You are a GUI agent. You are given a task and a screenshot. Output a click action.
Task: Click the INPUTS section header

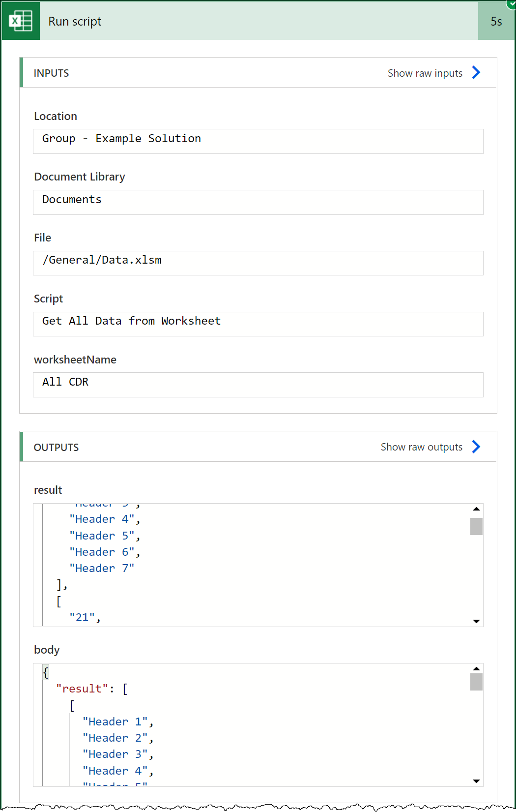tap(52, 73)
